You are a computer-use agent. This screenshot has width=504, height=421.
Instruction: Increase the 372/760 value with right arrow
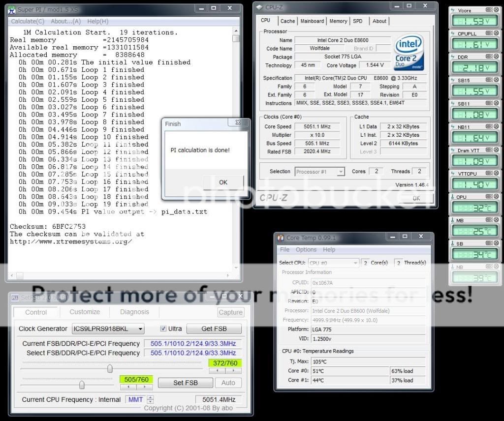233,370
